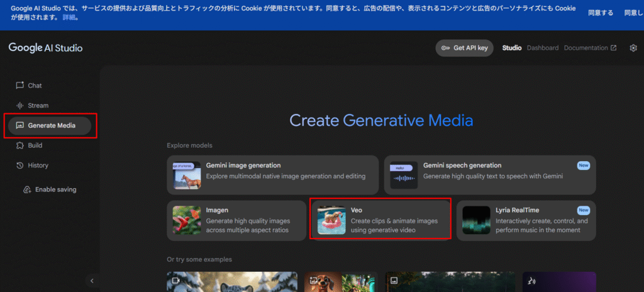Click the New badge on Lyria RealTime
644x292 pixels.
pyautogui.click(x=583, y=210)
